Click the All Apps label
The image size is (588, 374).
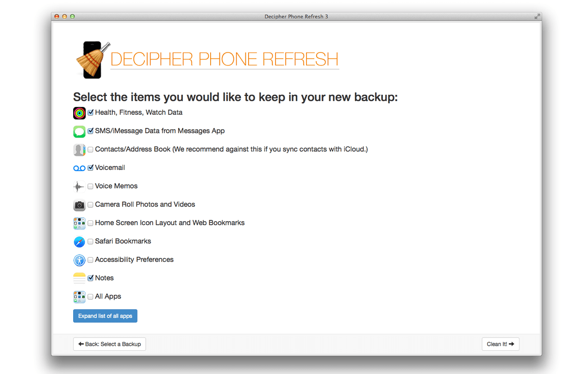click(108, 297)
